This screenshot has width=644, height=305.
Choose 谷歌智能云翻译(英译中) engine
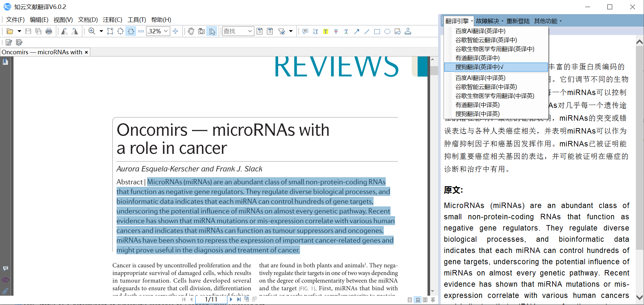(x=496, y=40)
